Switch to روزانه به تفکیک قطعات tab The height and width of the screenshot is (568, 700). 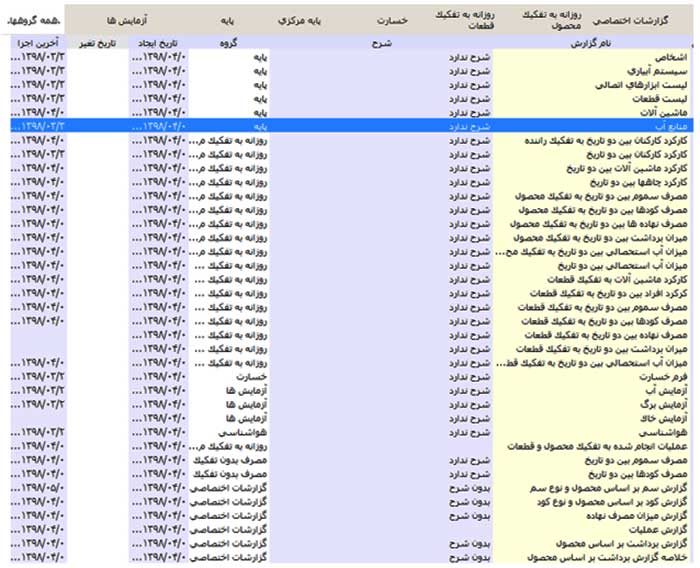click(x=465, y=21)
